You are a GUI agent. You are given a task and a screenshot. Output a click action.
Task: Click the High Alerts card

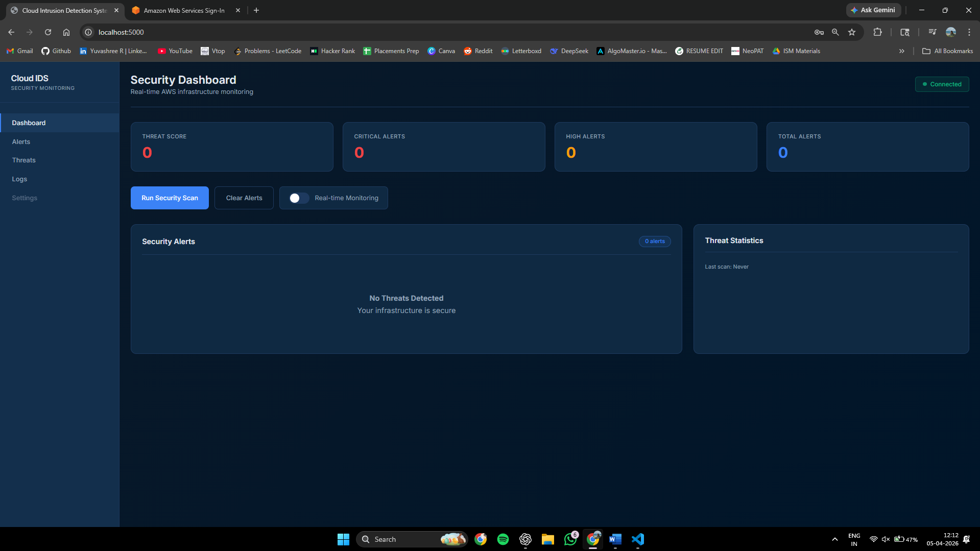click(656, 147)
